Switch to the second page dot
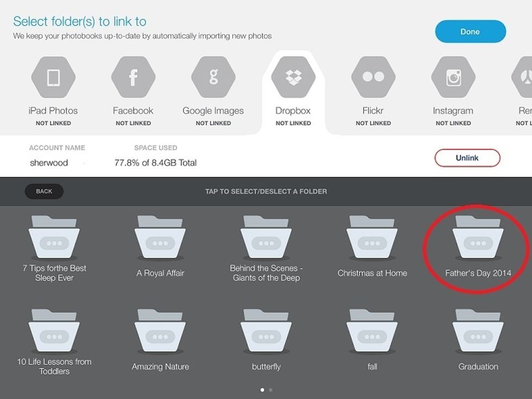This screenshot has height=399, width=532. (271, 390)
